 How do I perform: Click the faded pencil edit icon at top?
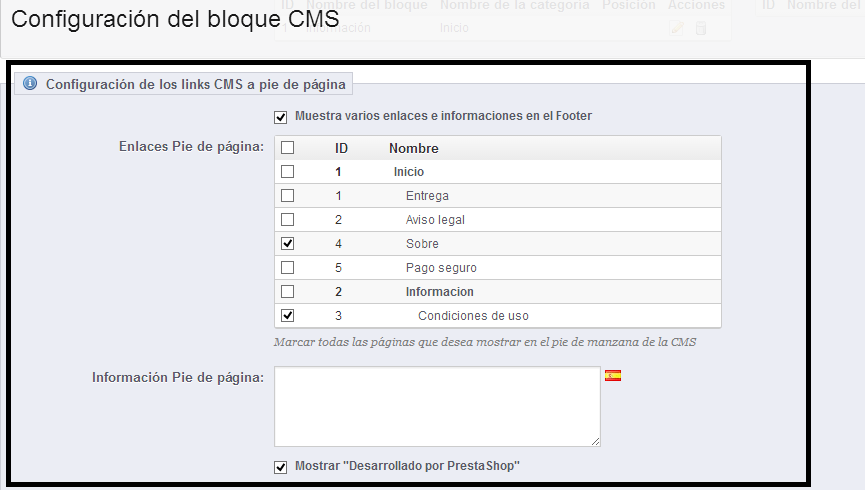click(x=678, y=28)
